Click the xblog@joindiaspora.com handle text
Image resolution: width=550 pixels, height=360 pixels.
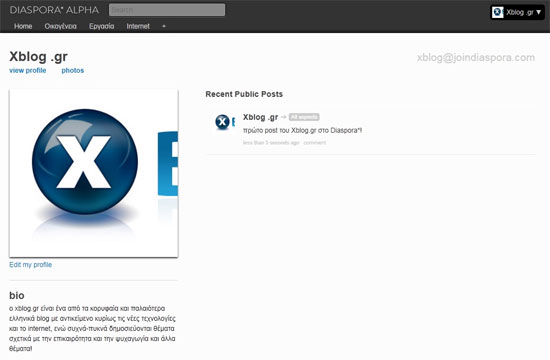476,58
